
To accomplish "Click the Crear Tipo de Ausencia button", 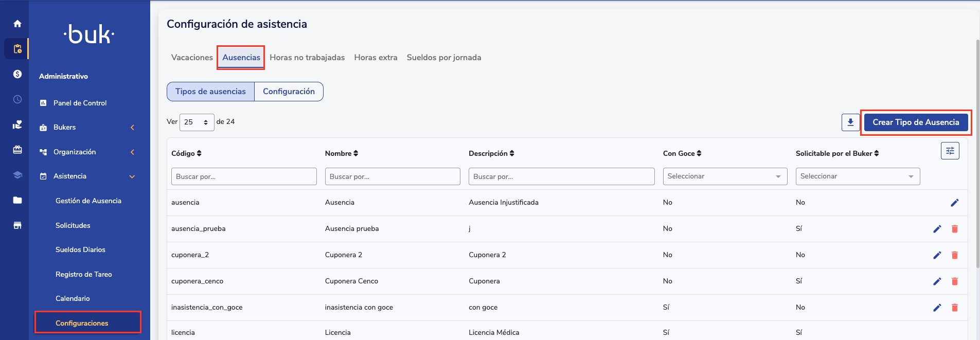I will pos(915,122).
